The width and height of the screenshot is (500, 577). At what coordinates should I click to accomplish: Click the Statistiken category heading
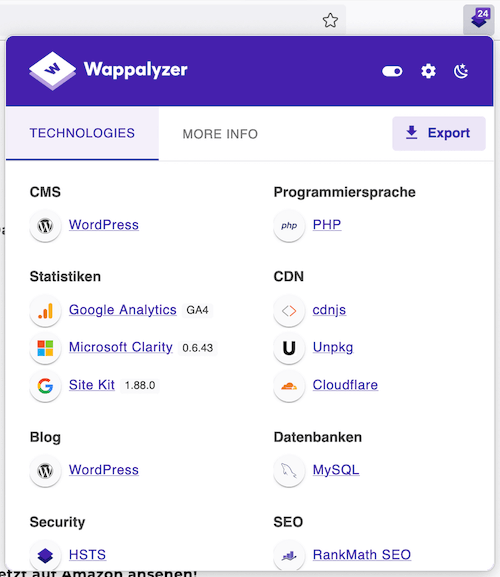click(x=65, y=277)
